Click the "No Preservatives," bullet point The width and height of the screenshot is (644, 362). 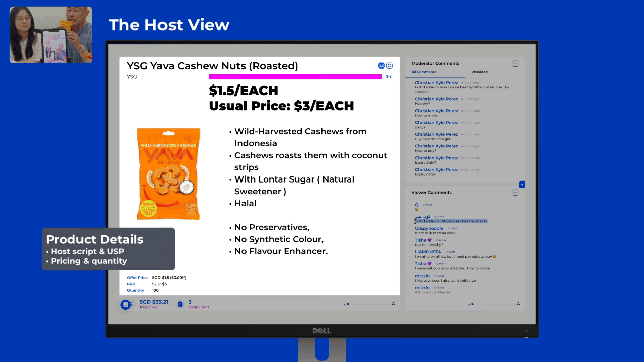pos(272,227)
